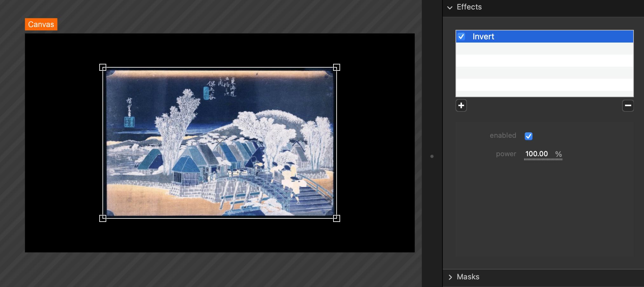
Task: Collapse the Effects section chevron
Action: tap(450, 7)
